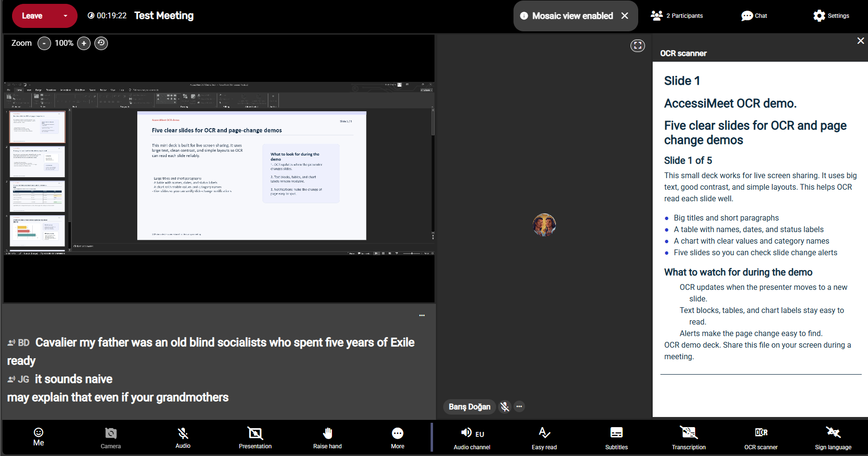The image size is (868, 456).
Task: Click the 'Slide 1 of 5' text
Action: click(x=688, y=160)
